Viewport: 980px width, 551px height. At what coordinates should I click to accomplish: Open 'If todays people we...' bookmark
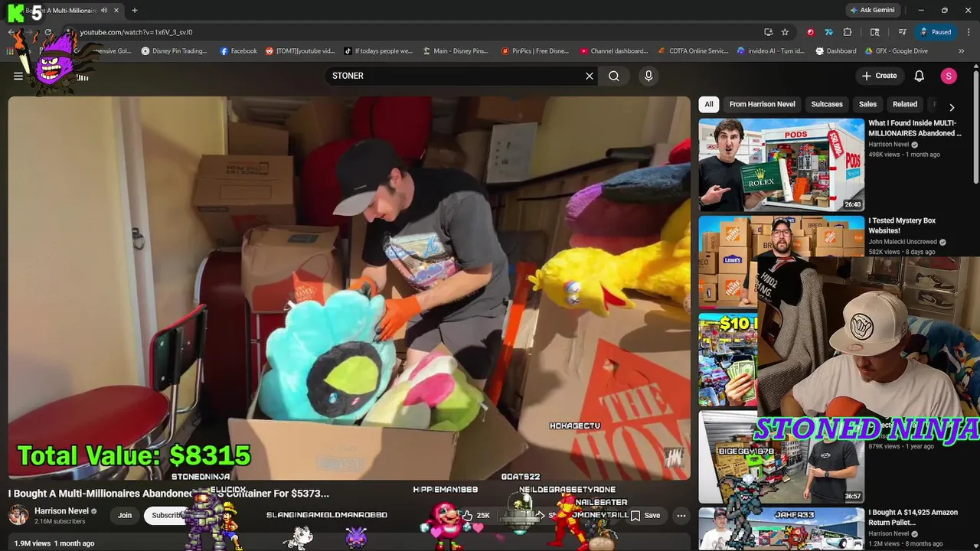pyautogui.click(x=378, y=51)
